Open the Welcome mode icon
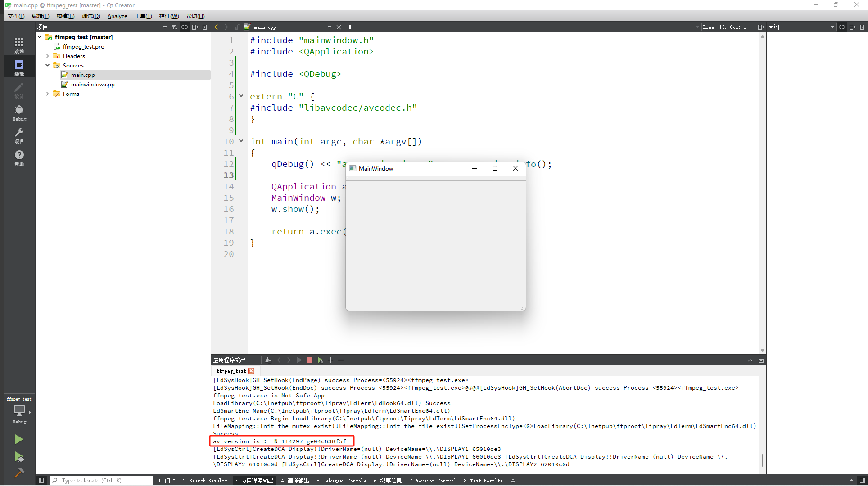Viewport: 868px width, 486px height. (19, 45)
